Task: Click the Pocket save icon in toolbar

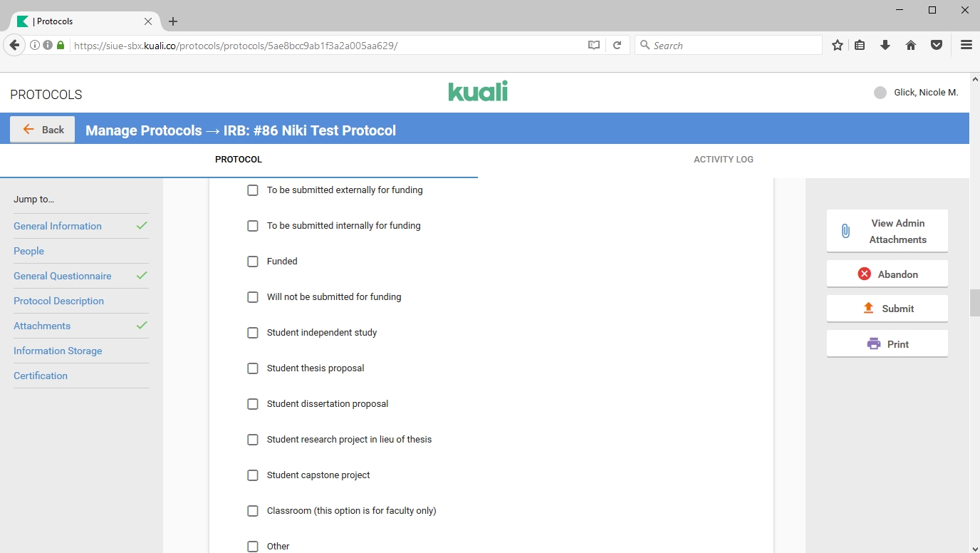Action: pyautogui.click(x=937, y=45)
